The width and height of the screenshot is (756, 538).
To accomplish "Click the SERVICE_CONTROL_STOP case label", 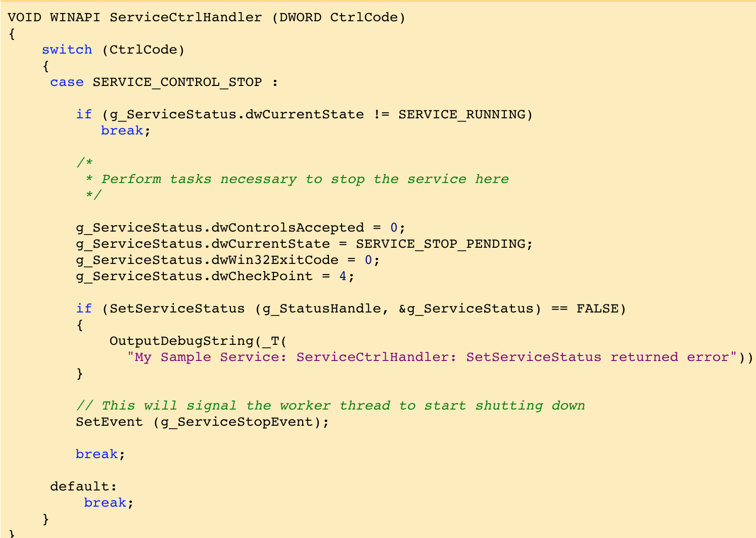I will tap(177, 82).
